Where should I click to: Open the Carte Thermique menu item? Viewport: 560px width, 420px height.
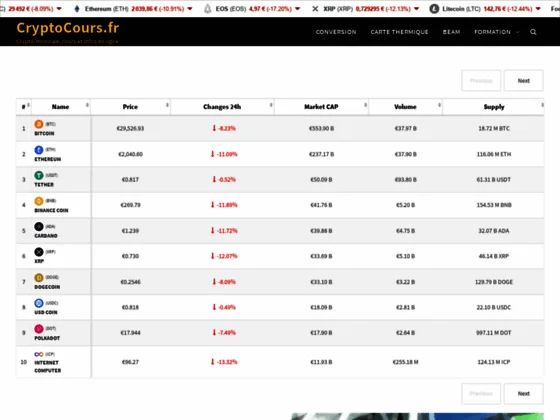(399, 32)
